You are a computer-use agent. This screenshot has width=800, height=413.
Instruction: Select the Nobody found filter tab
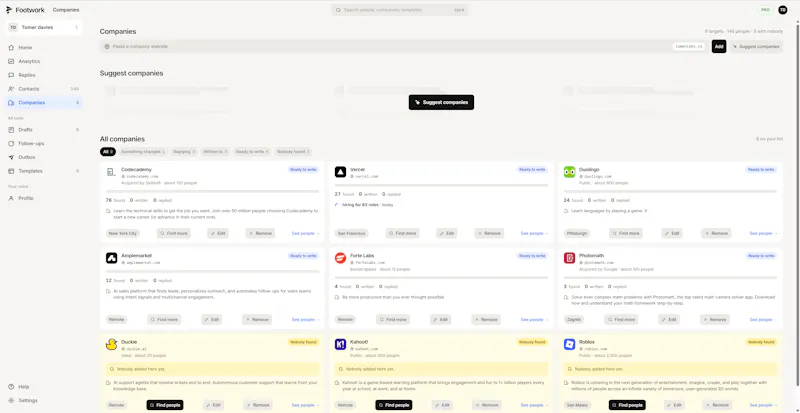(x=293, y=152)
